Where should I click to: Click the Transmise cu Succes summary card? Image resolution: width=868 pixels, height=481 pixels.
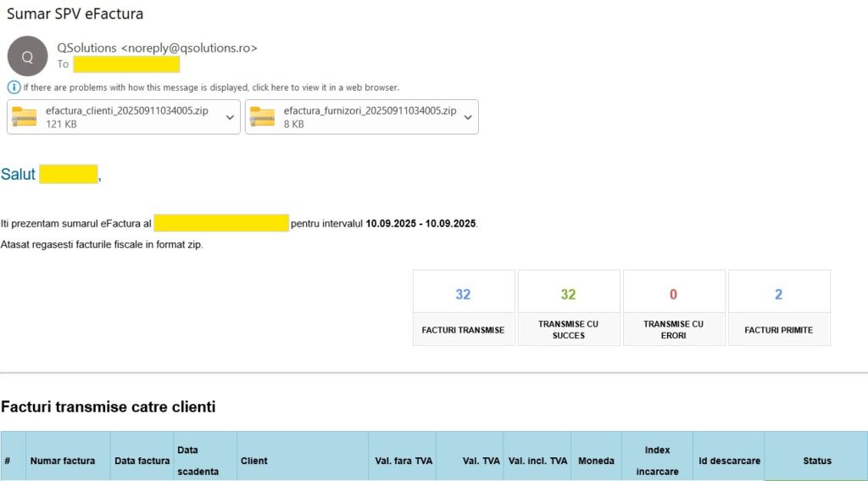point(568,307)
